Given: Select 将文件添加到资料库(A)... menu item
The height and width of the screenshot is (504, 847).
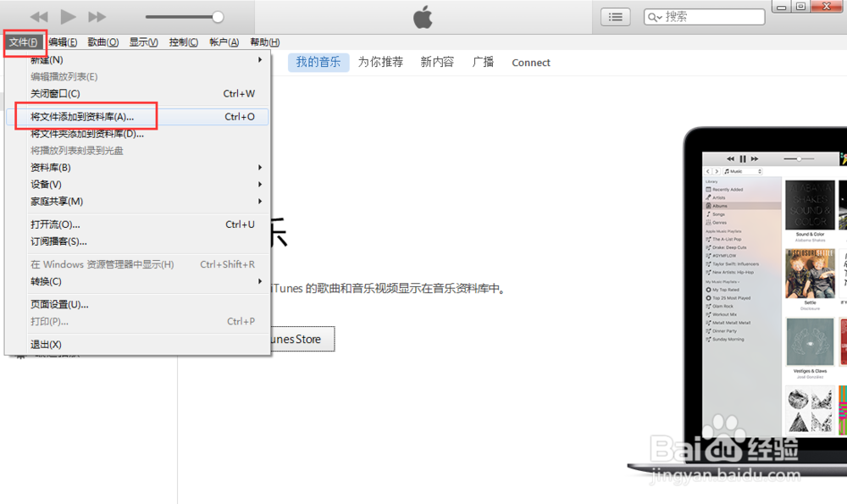Looking at the screenshot, I should 137,117.
